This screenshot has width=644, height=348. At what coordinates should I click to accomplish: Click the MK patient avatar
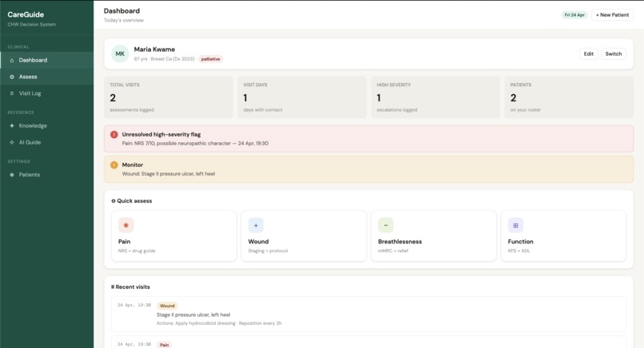(x=120, y=53)
